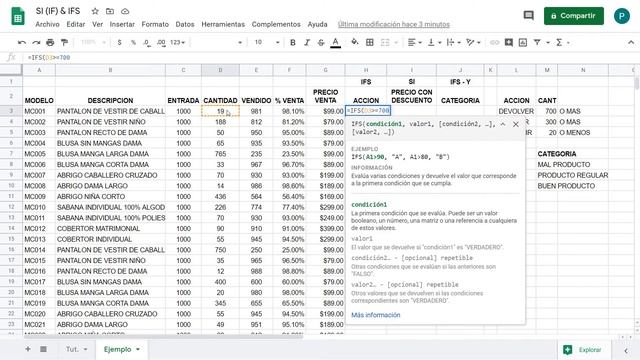Image resolution: width=640 pixels, height=360 pixels.
Task: Close the IFS formula help popup
Action: pos(516,124)
